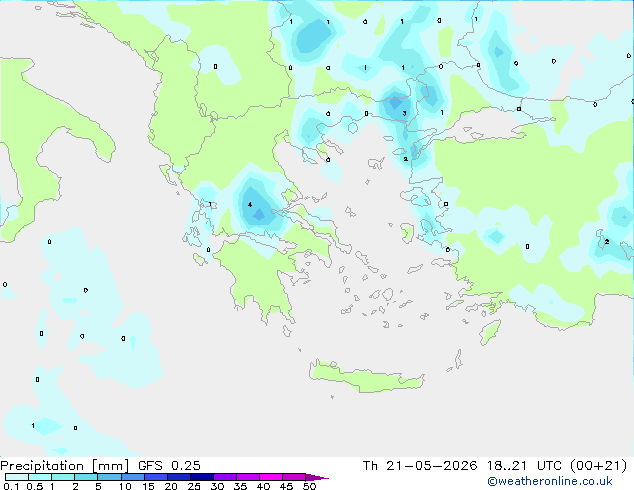
Task: Click the 'Precipitation [mm]' title text
Action: (x=65, y=466)
